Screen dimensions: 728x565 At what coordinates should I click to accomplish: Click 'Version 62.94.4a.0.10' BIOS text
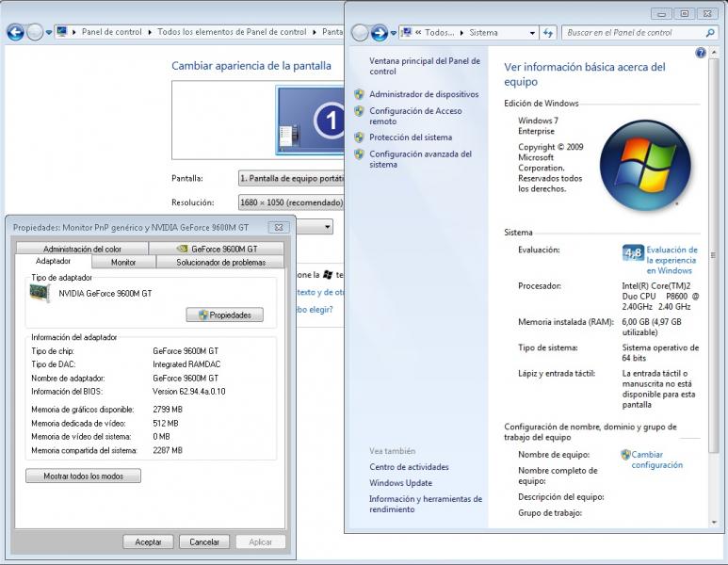(x=189, y=392)
